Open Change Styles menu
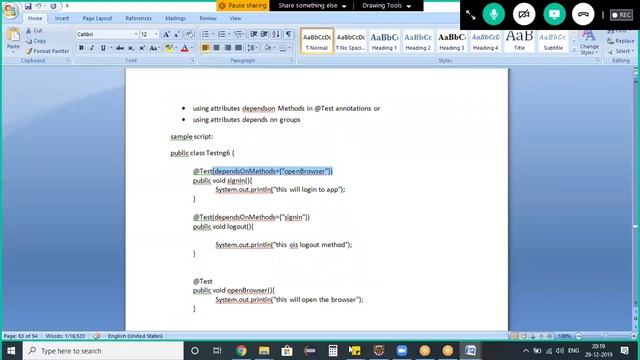 [589, 42]
